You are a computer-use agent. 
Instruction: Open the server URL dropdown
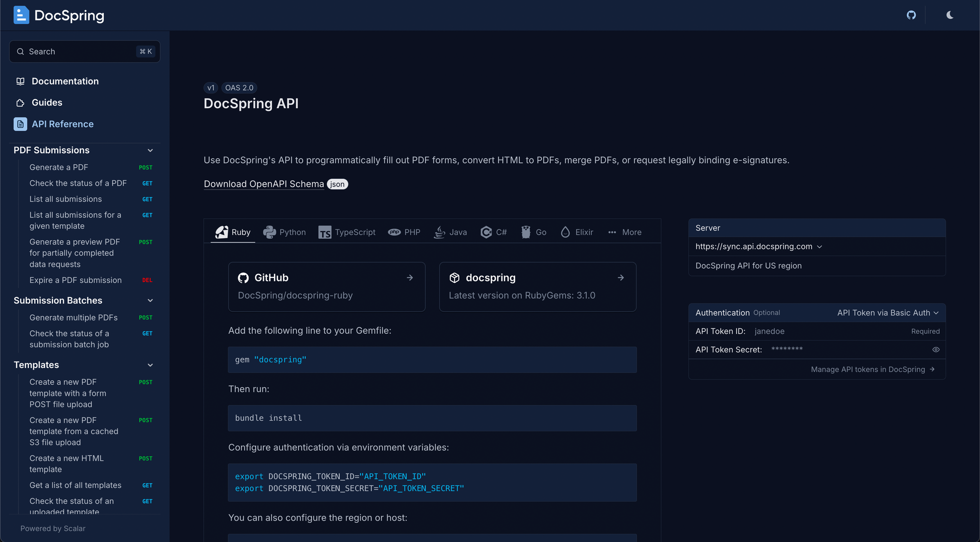(759, 246)
